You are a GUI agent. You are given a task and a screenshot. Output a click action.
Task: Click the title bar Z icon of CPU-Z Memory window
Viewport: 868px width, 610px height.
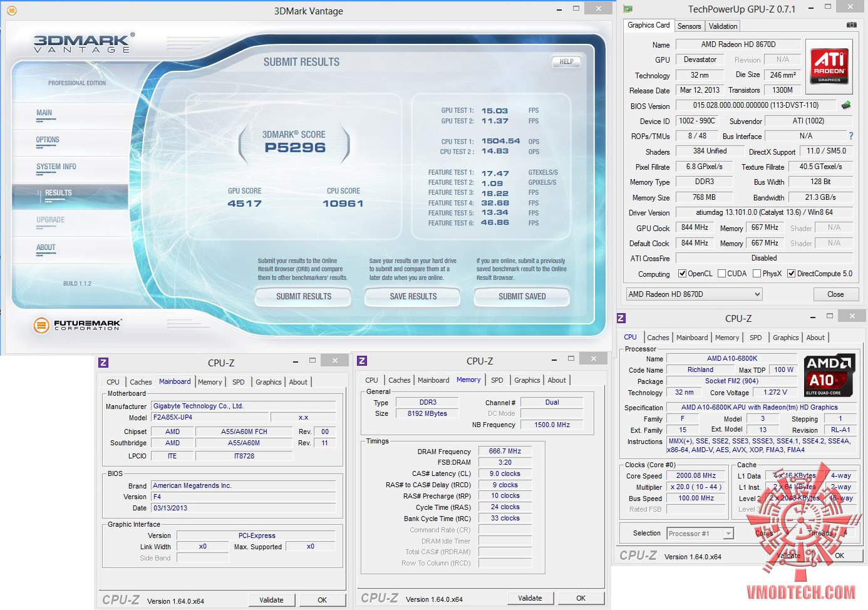(x=362, y=361)
